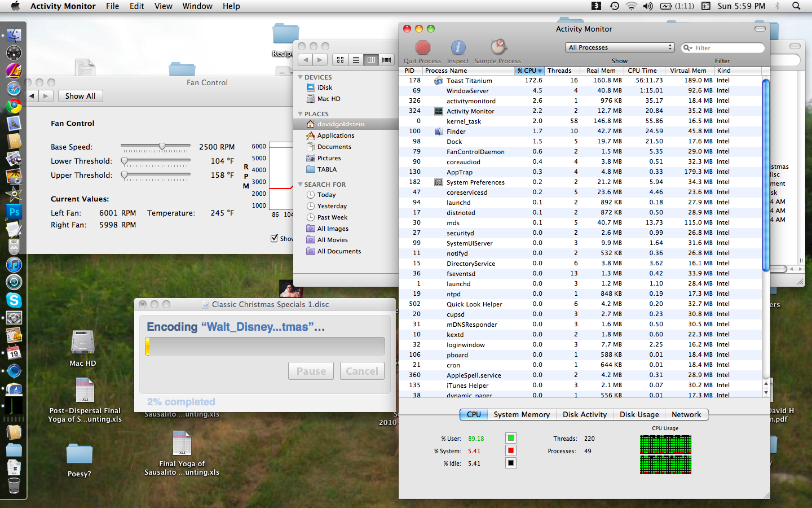Open the All Processes dropdown
This screenshot has width=812, height=508.
click(620, 47)
